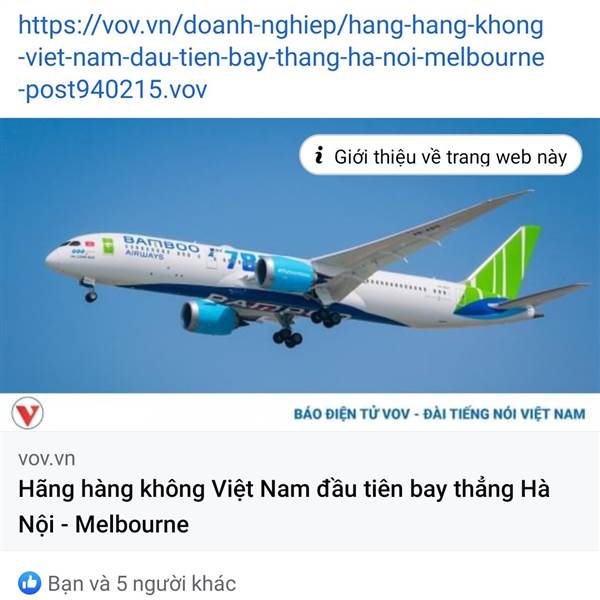
Task: Open the Bamboo Airways airplane preview image
Action: coord(300,255)
